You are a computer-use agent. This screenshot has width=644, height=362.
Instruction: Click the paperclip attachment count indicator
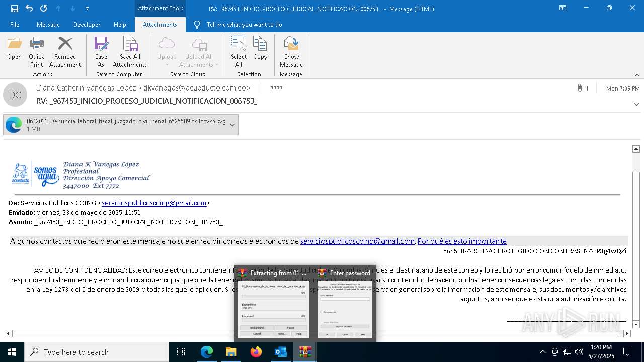(583, 88)
